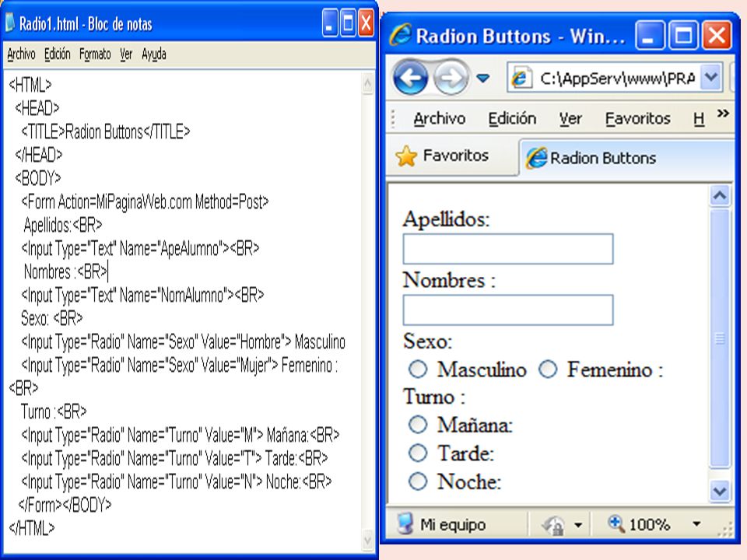
Task: Click the security lock icon in status bar
Action: click(553, 525)
